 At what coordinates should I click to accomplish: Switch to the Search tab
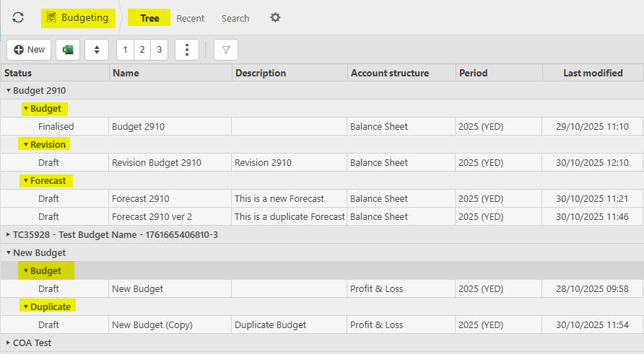pos(235,18)
